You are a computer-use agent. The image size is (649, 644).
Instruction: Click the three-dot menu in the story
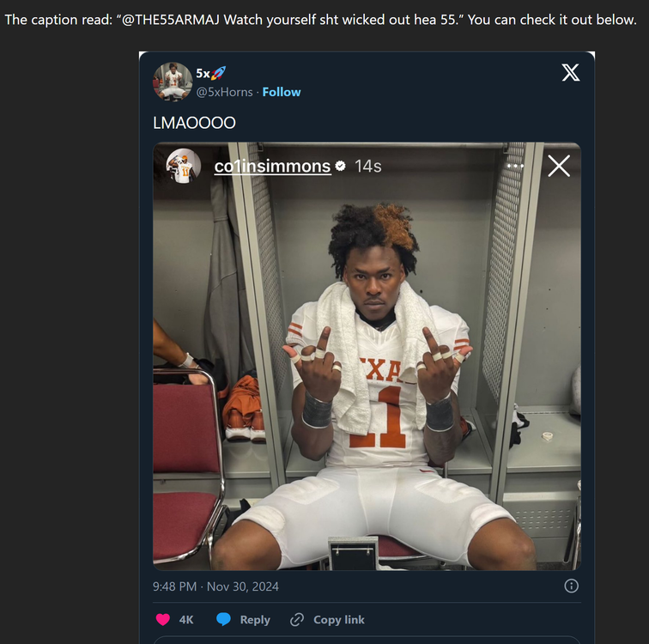point(515,166)
